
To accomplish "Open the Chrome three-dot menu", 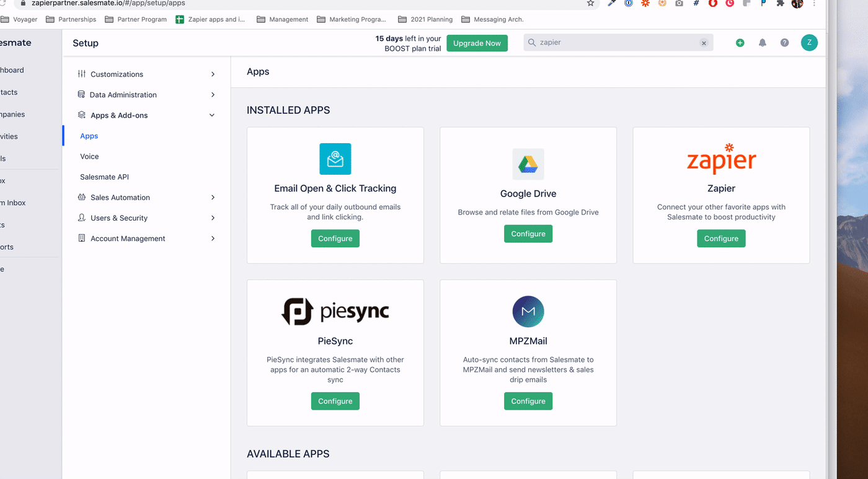I will click(x=814, y=3).
